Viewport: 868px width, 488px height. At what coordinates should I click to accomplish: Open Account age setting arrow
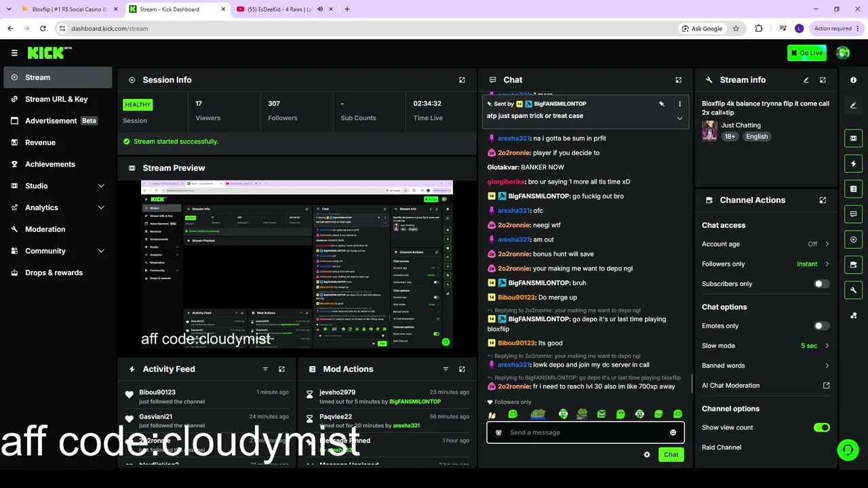click(x=827, y=244)
